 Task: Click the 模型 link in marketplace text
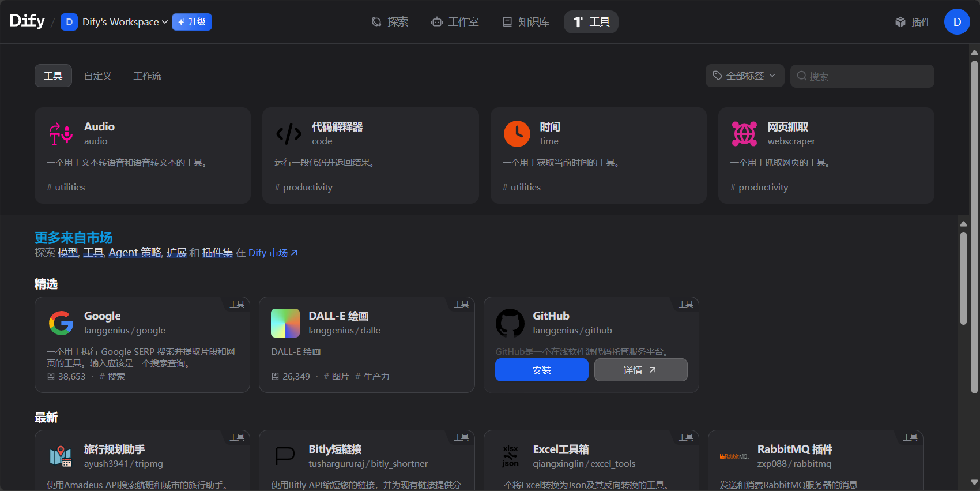(x=67, y=253)
